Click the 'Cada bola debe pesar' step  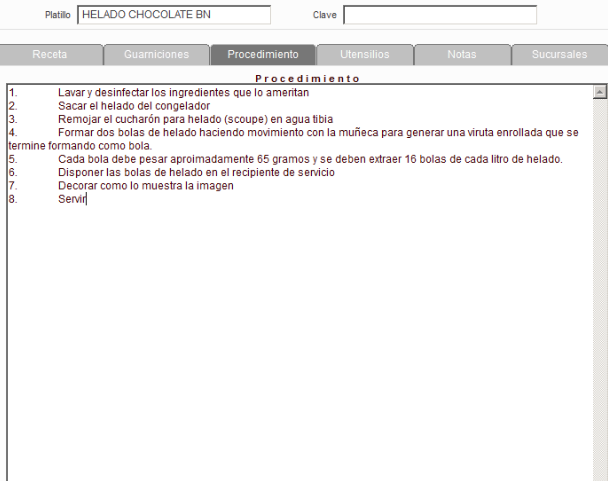tap(310, 159)
